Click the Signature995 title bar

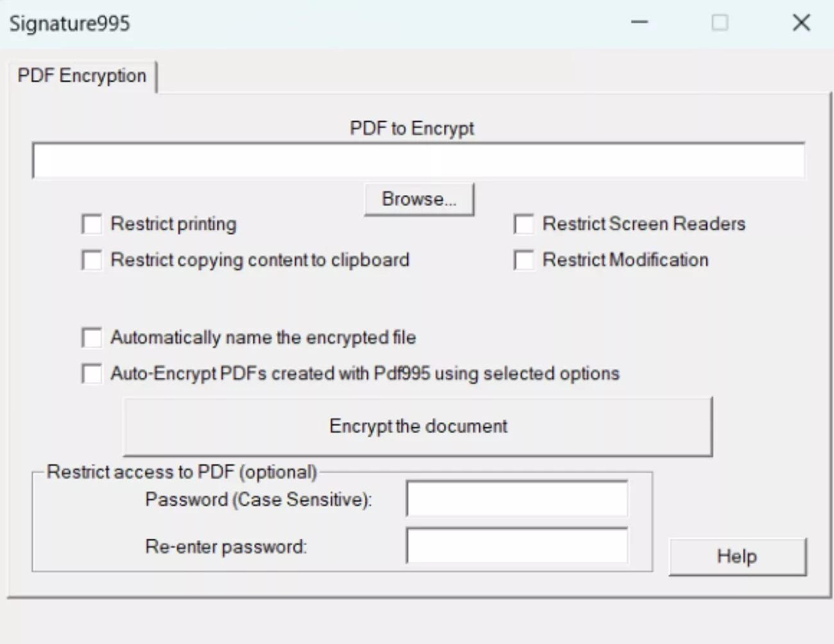(321, 23)
